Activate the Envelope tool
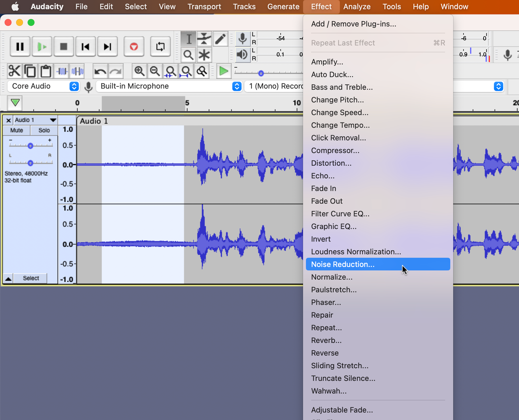This screenshot has height=420, width=519. (204, 39)
